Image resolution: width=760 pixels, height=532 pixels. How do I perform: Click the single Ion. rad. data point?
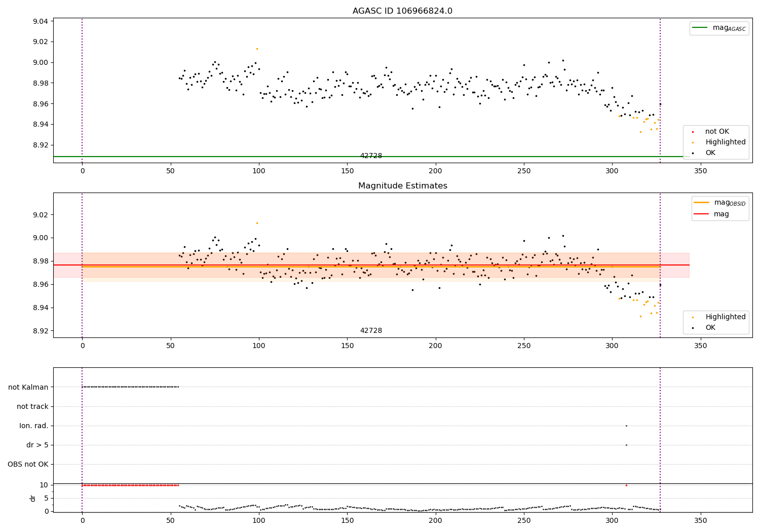point(626,426)
